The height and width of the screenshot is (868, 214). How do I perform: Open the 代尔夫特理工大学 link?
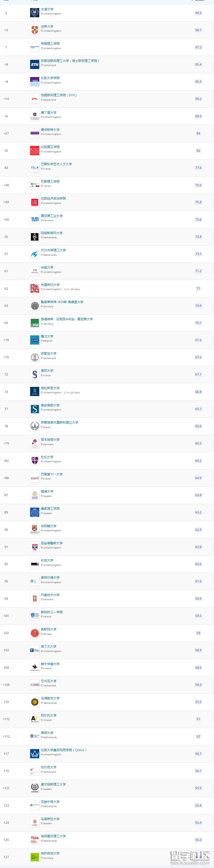[x=53, y=250]
